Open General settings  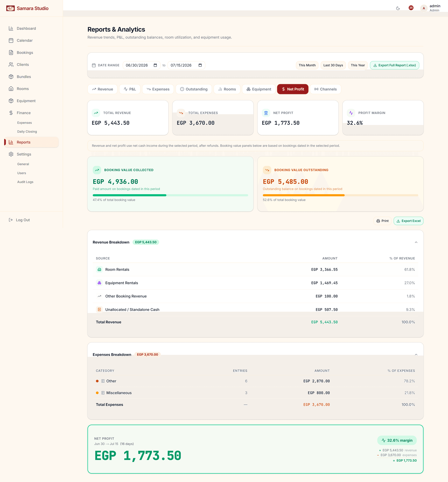tap(23, 164)
